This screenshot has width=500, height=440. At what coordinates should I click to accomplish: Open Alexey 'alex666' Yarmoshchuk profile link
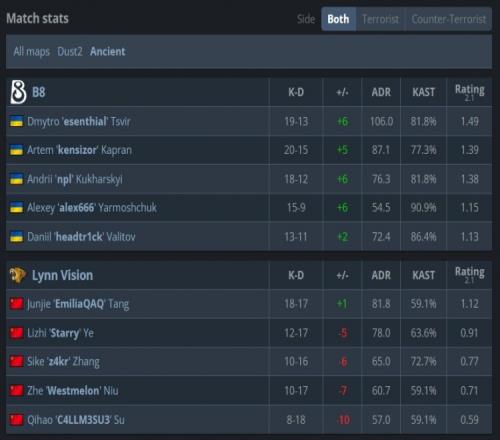[x=92, y=208]
